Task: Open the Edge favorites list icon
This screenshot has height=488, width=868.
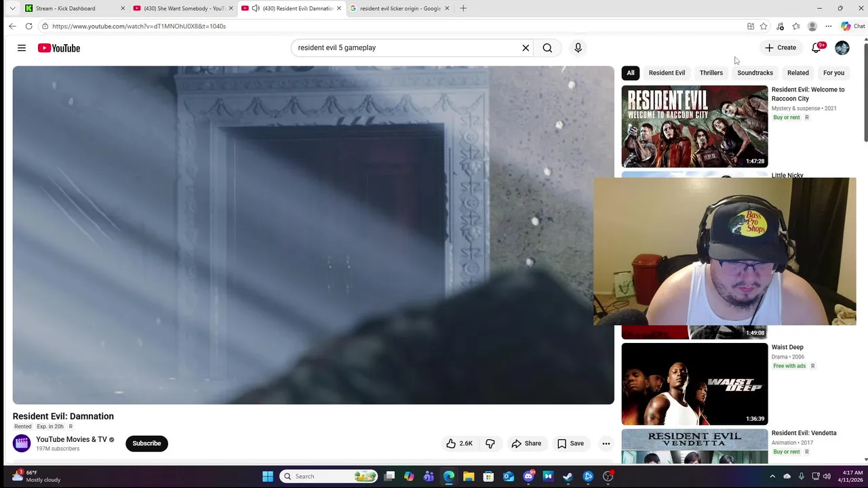Action: coord(796,26)
